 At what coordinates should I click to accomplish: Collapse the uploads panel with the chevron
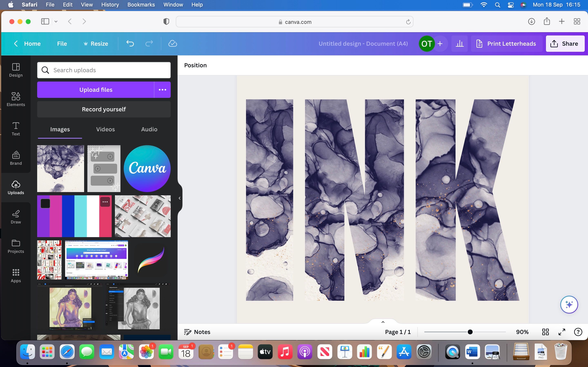(180, 198)
